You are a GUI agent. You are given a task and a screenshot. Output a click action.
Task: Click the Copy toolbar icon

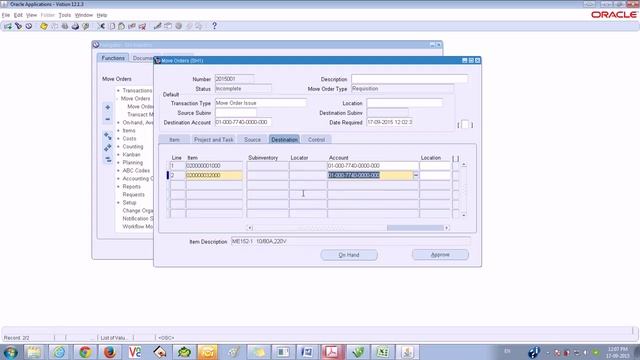pyautogui.click(x=112, y=26)
